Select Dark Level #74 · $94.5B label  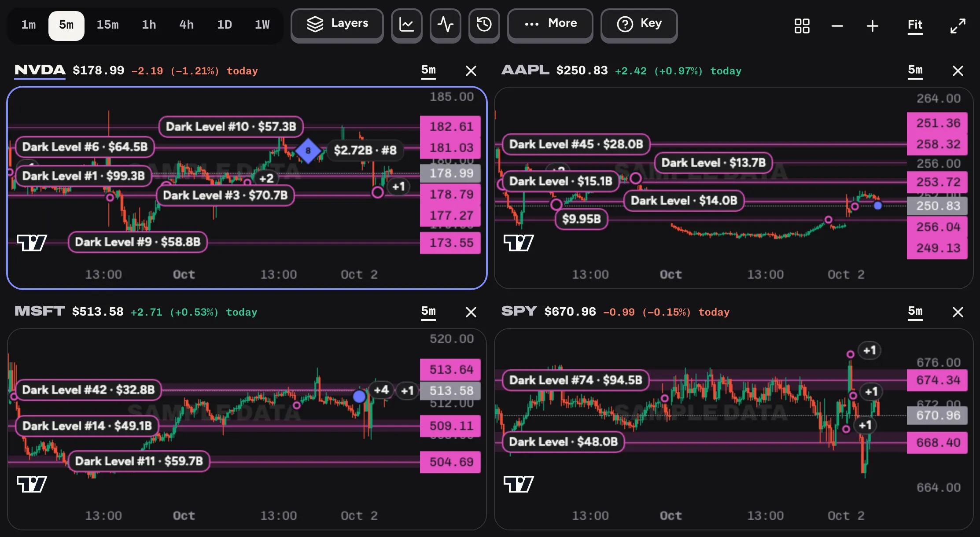pos(575,380)
